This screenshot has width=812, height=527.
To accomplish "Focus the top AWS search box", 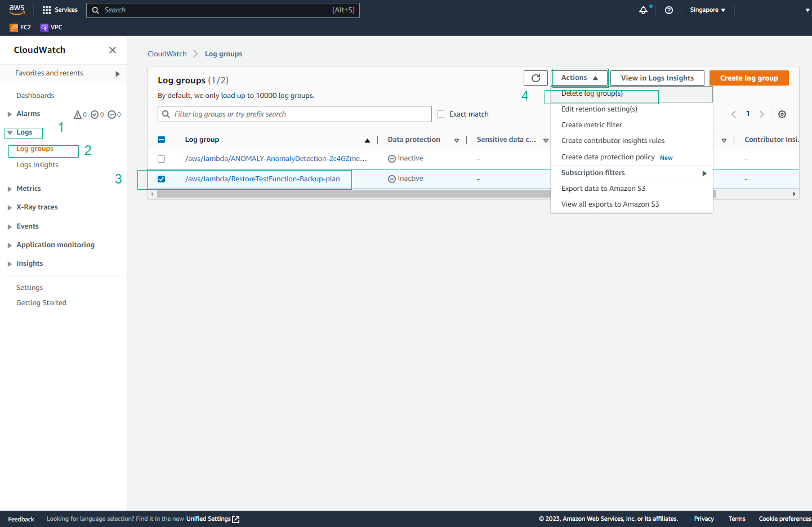I will click(223, 10).
